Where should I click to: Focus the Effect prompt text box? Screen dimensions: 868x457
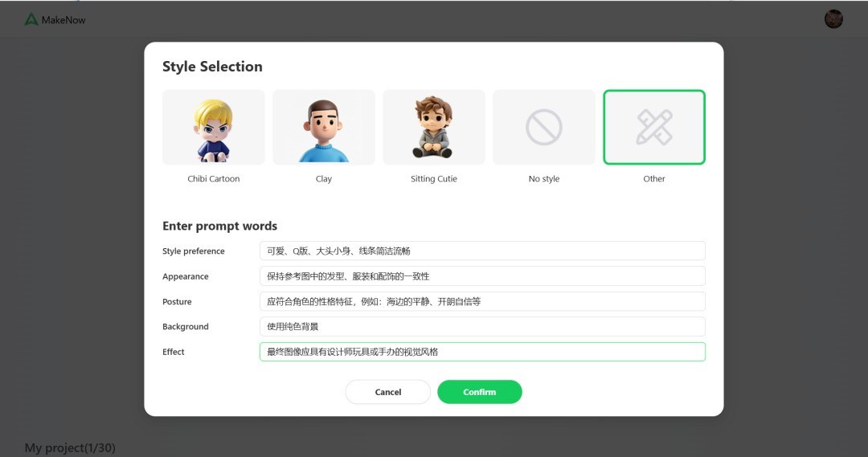coord(482,352)
